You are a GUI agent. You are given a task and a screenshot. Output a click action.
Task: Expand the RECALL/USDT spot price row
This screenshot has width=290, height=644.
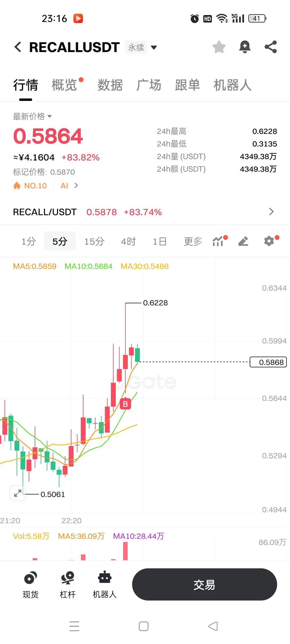click(145, 212)
